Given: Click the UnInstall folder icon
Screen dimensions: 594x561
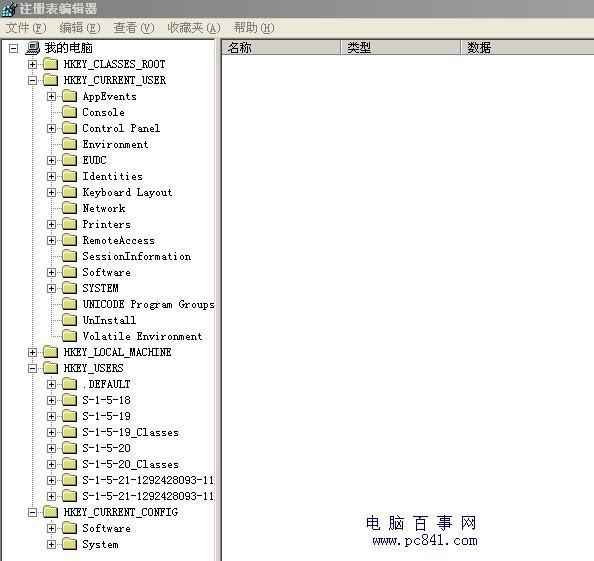Looking at the screenshot, I should 69,320.
